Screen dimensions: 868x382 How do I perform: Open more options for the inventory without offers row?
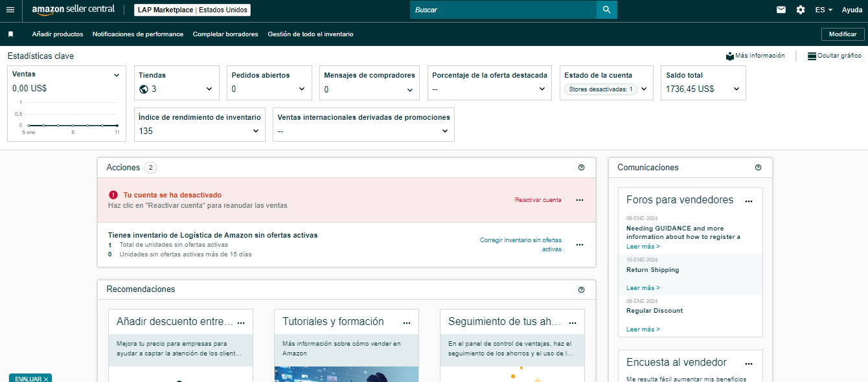[x=580, y=245]
